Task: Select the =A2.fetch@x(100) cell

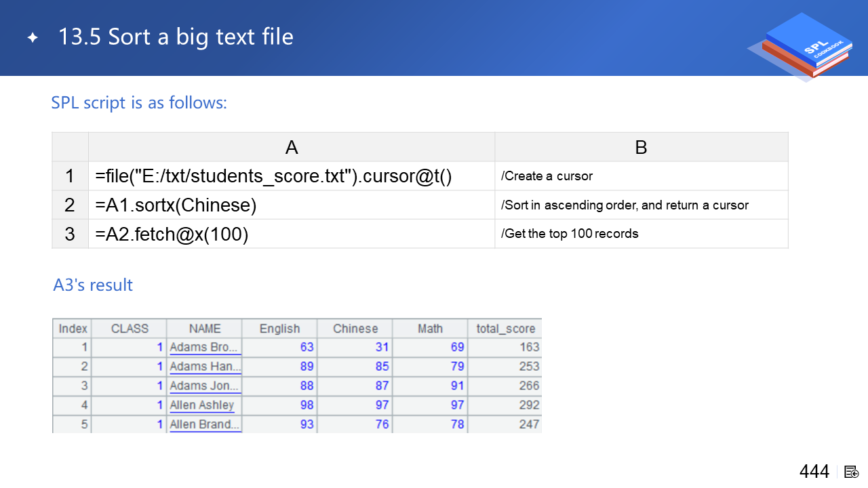Action: 292,234
